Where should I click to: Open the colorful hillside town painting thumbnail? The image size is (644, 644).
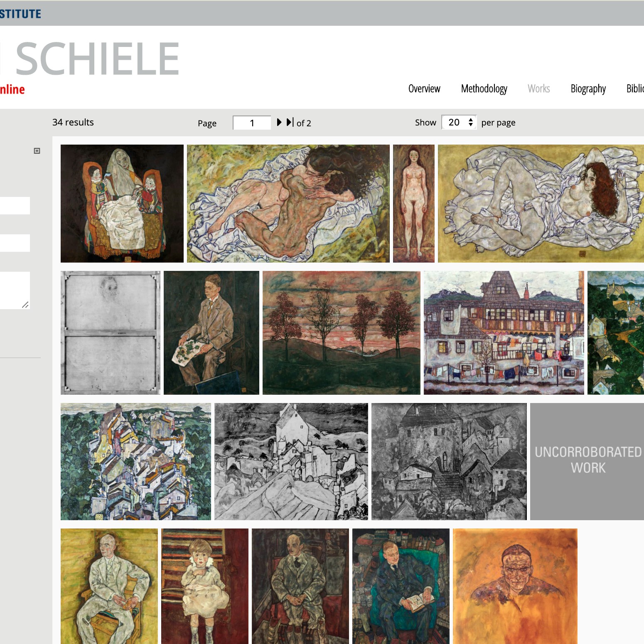click(136, 462)
